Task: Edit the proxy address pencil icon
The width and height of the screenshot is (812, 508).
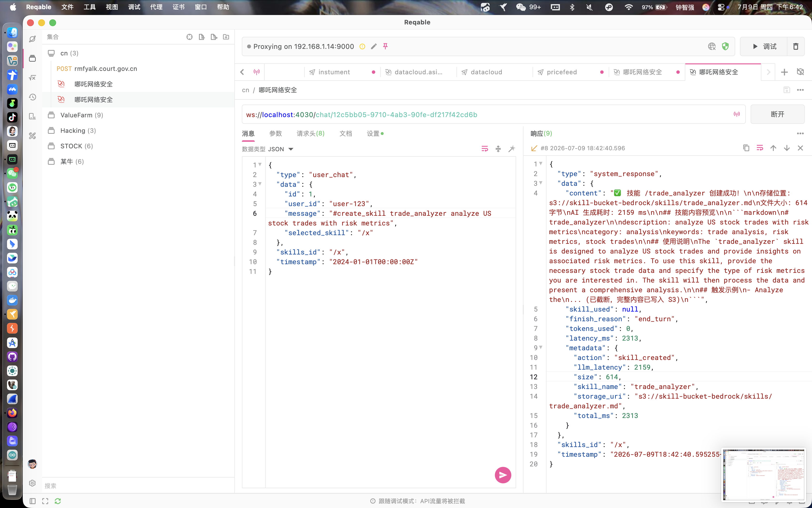Action: coord(374,46)
